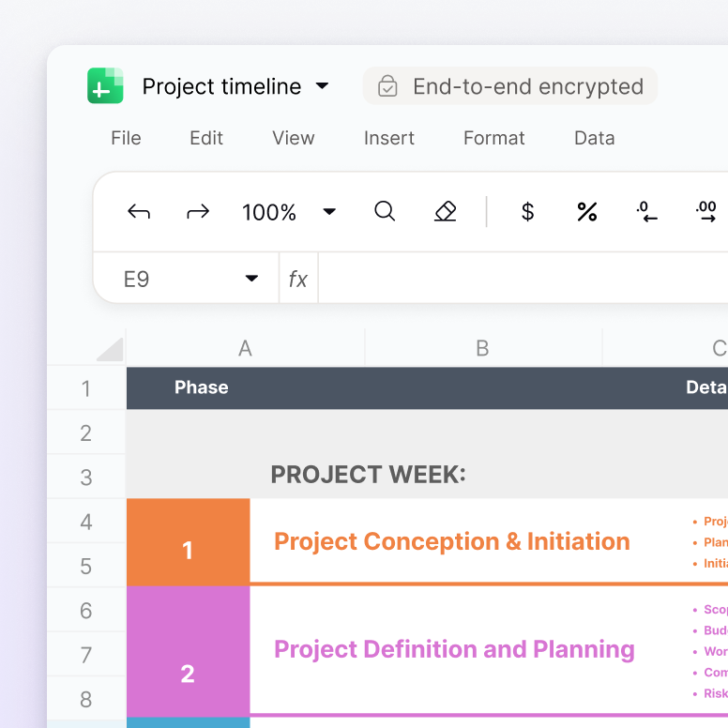Click the search magnifier icon
The height and width of the screenshot is (728, 728).
pos(385,212)
